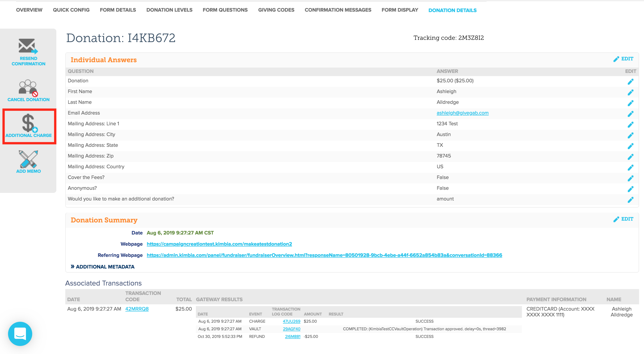Expand the Additional Metadata section
This screenshot has width=644, height=354.
point(102,267)
